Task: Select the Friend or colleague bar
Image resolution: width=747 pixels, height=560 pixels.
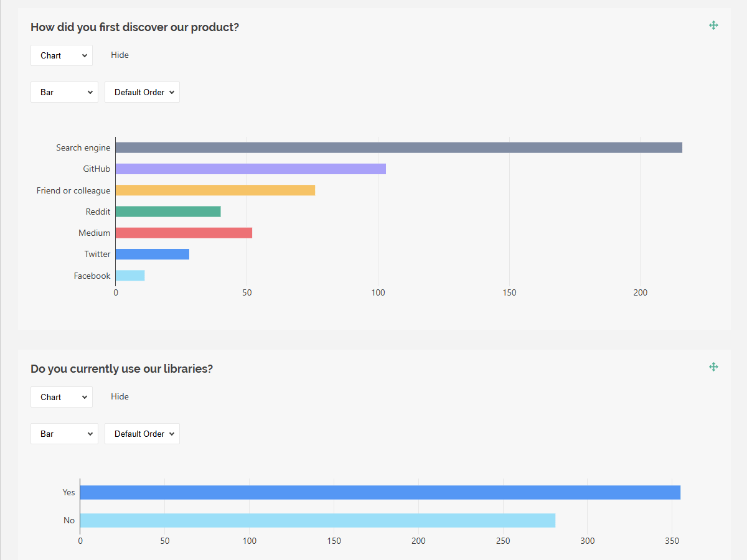Action: [x=215, y=190]
